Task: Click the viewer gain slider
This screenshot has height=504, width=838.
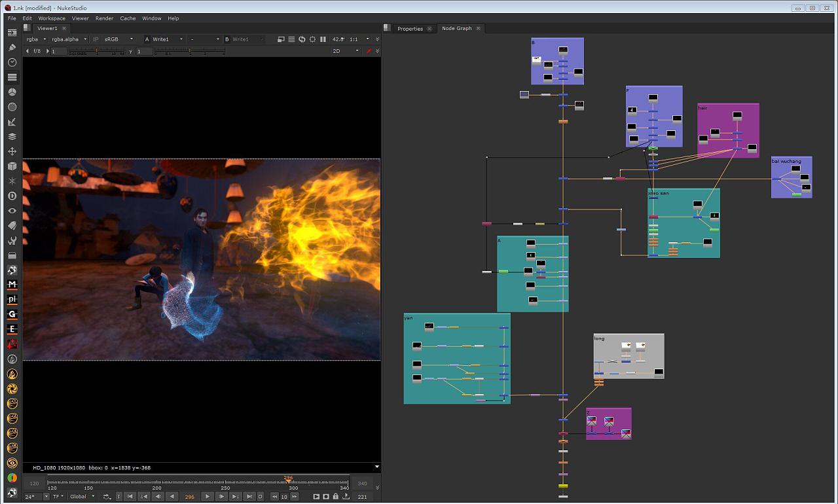Action: point(97,51)
